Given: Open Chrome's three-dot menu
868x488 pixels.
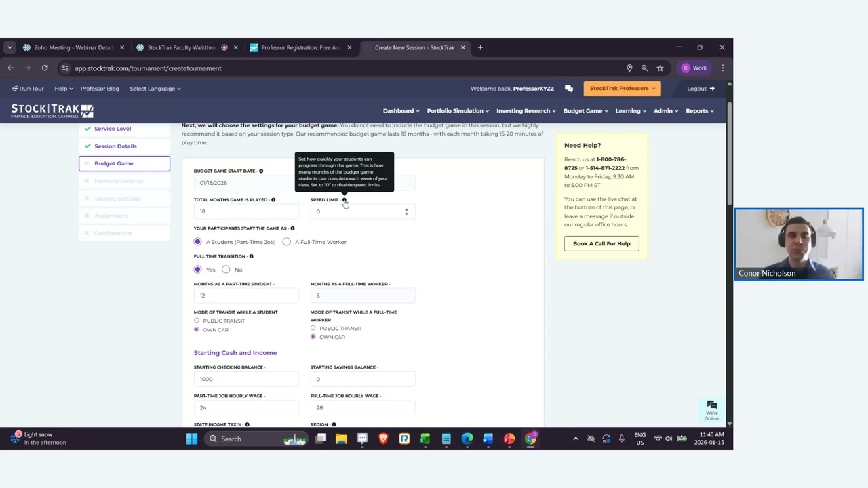Looking at the screenshot, I should tap(723, 68).
